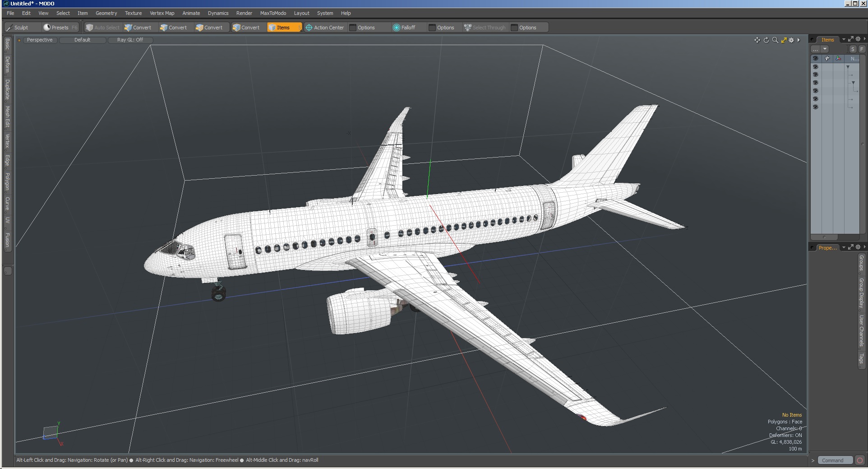Click the cross lock column header icon

[827, 58]
